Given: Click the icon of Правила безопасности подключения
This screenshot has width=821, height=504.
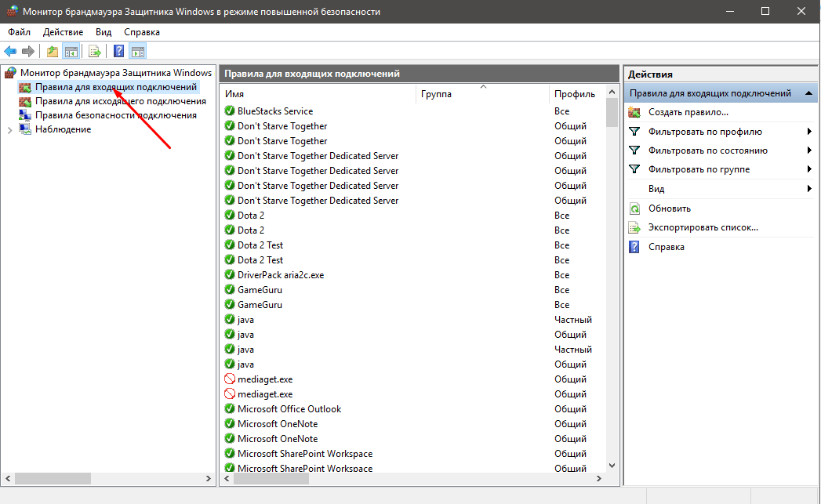Looking at the screenshot, I should click(25, 115).
